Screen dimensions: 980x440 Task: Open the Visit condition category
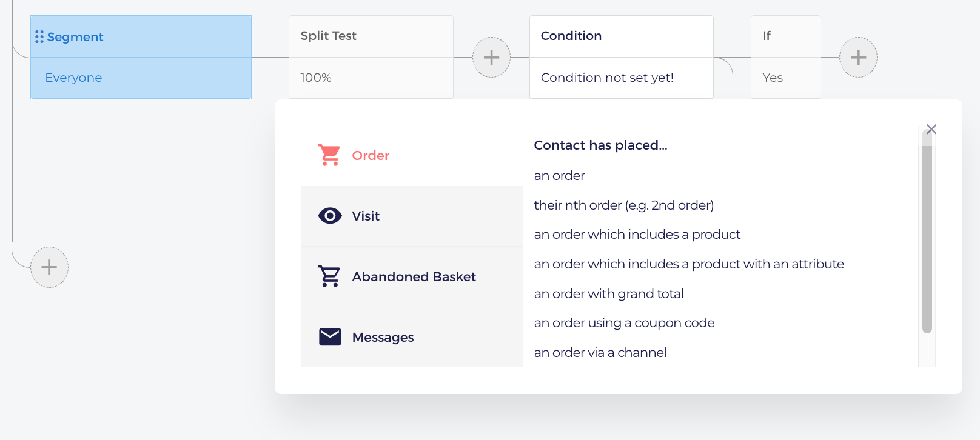(412, 216)
